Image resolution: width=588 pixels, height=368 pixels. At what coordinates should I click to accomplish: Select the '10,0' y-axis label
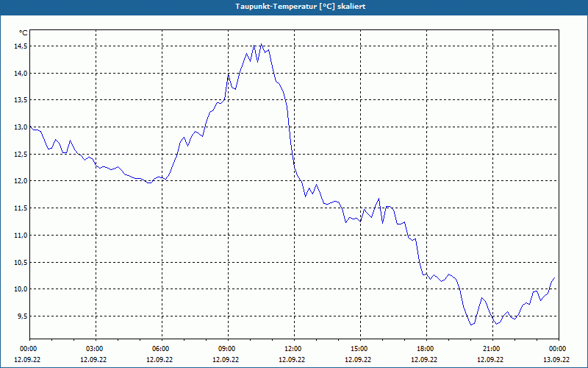tap(21, 289)
